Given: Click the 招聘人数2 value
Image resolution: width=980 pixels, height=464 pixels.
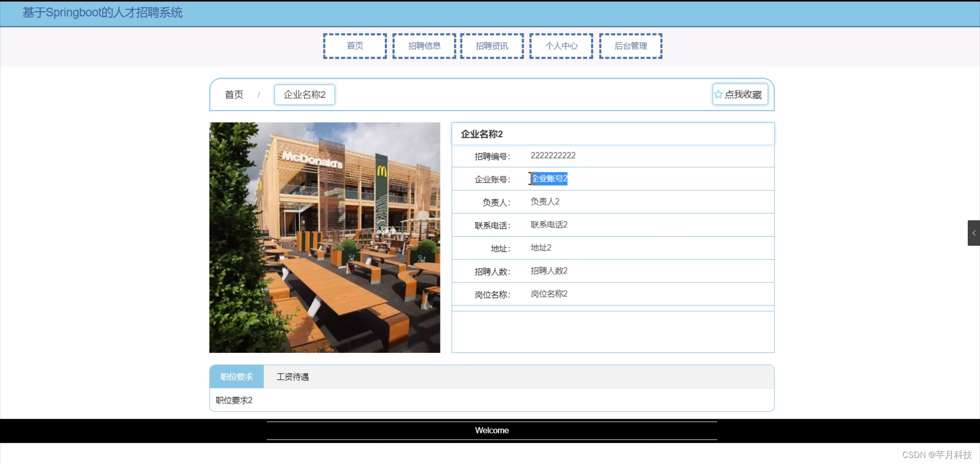Looking at the screenshot, I should tap(549, 271).
